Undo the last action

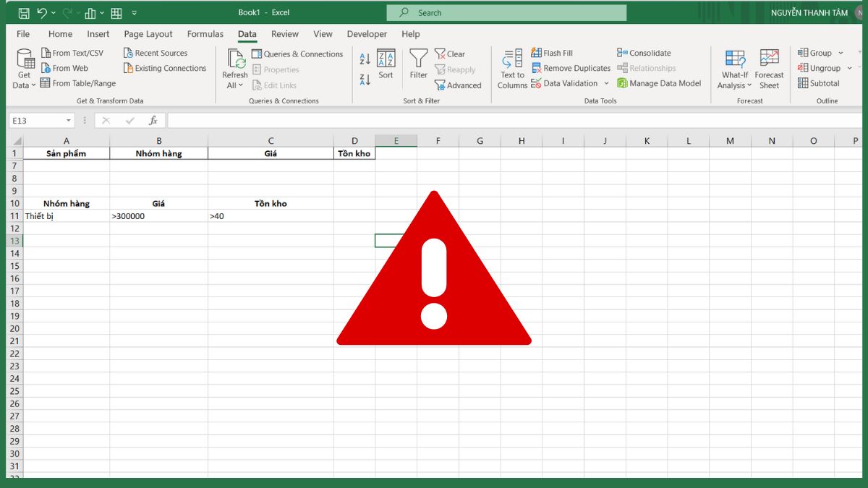coord(41,13)
